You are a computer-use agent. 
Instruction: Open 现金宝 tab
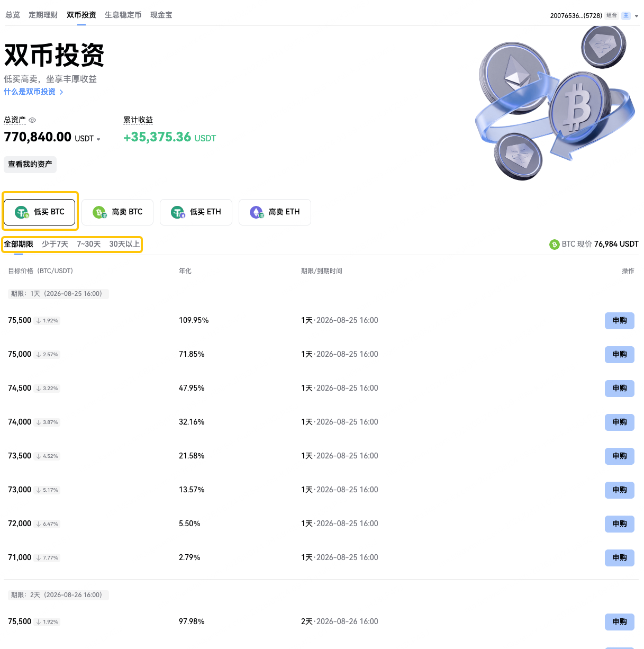pyautogui.click(x=161, y=15)
